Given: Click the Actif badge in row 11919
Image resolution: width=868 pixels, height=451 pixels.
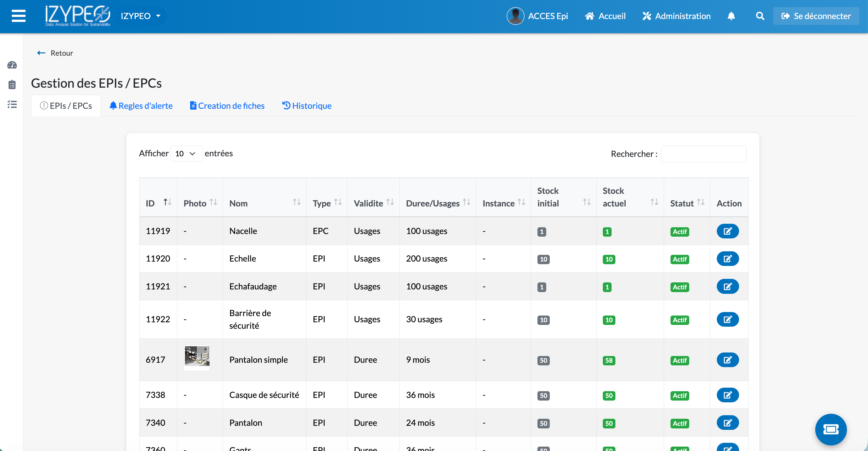Looking at the screenshot, I should tap(680, 232).
